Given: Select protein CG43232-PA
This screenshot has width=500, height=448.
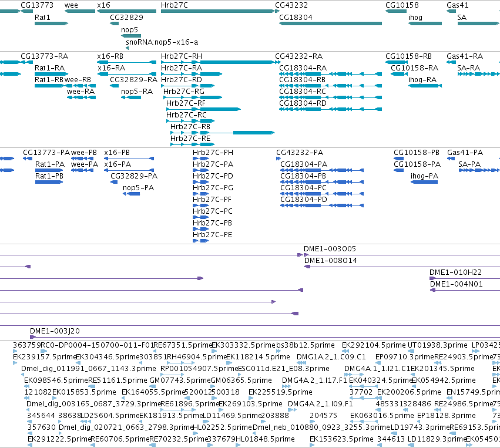Looking at the screenshot, I should [278, 159].
